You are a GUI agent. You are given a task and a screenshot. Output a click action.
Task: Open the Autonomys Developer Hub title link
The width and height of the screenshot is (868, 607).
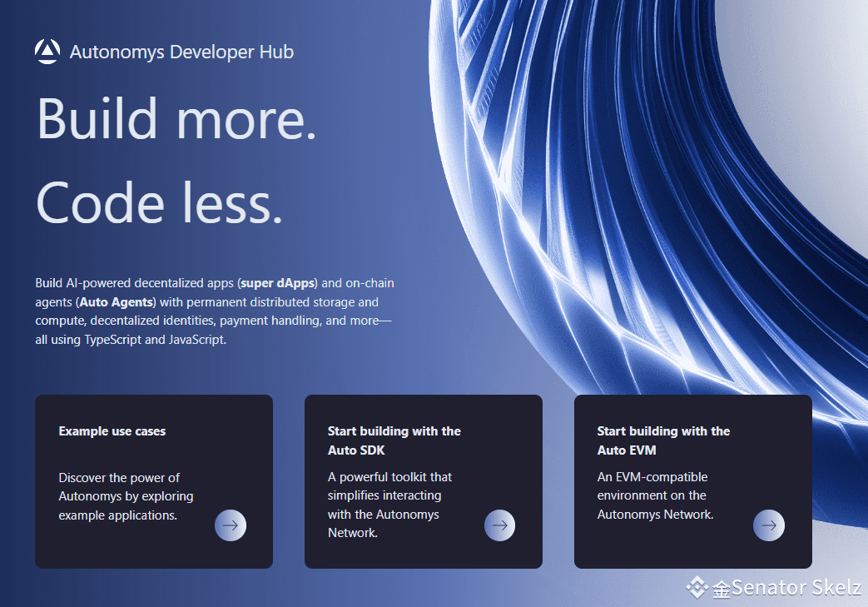point(181,52)
